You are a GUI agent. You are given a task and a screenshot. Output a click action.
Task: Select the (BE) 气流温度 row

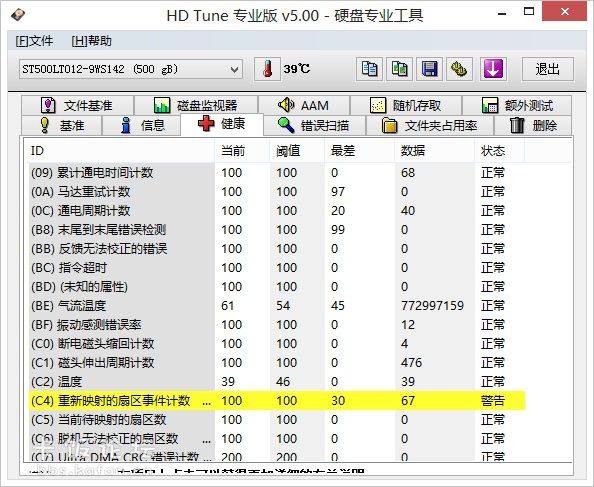click(277, 306)
